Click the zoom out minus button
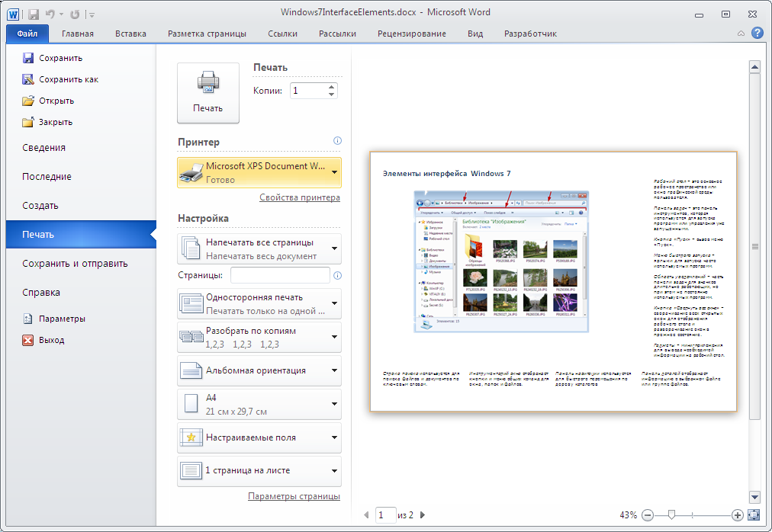This screenshot has height=532, width=772. tap(648, 515)
